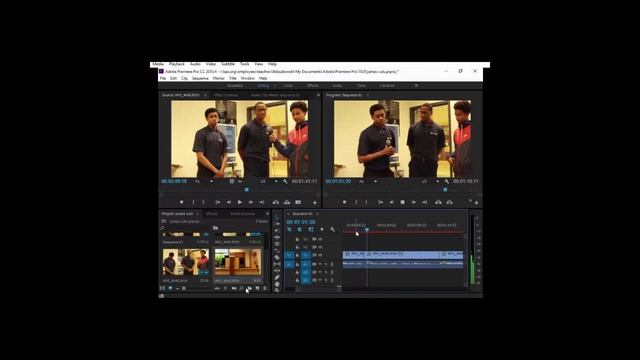
Task: Click the Lift button in the Program monitor
Action: tap(438, 202)
